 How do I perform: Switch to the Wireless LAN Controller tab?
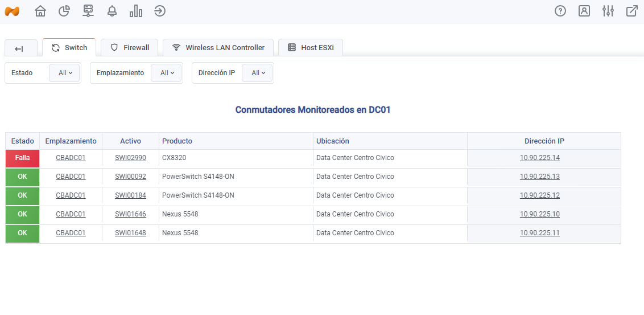coord(218,48)
